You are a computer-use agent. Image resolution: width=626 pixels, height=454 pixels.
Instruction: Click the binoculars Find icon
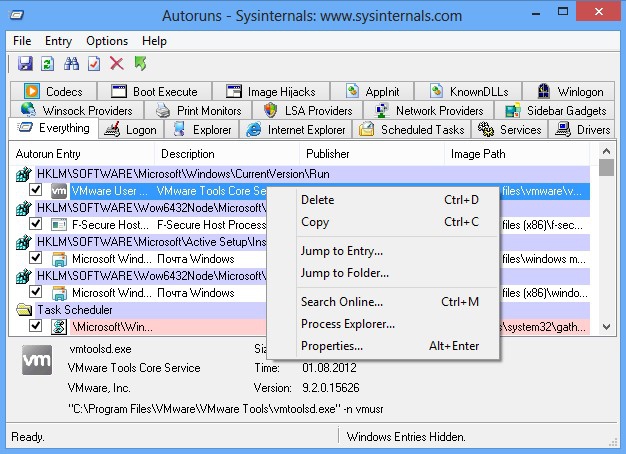tap(71, 64)
